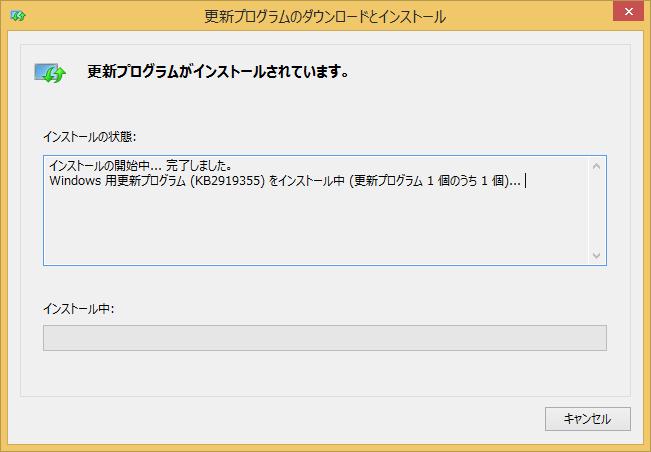Click the 更新プログラムがインストールされています heading
Viewport: 651px width, 452px height.
pos(217,72)
